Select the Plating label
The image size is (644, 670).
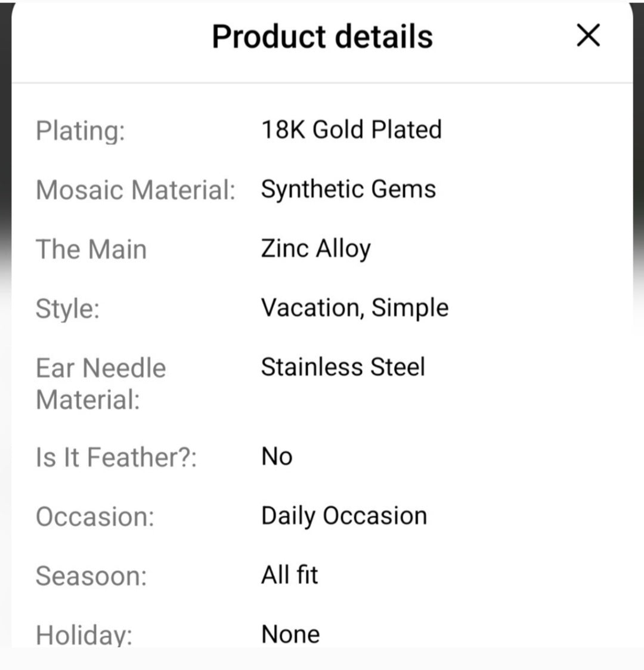pyautogui.click(x=80, y=131)
